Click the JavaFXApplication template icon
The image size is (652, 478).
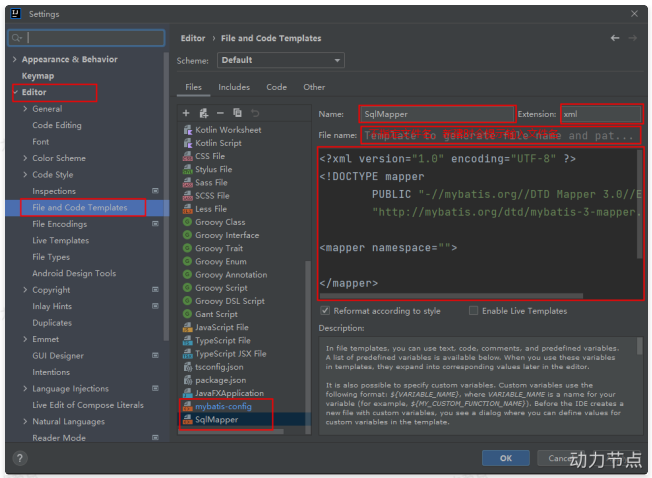(x=188, y=393)
